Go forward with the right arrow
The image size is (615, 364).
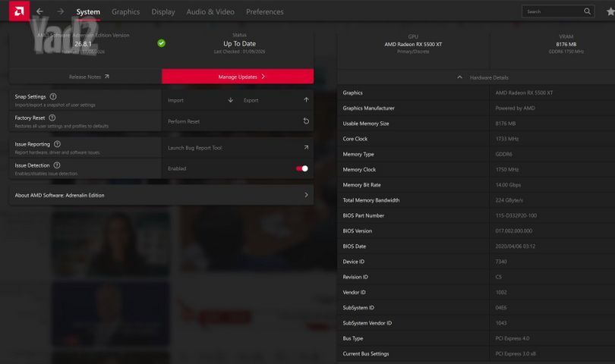click(x=61, y=11)
